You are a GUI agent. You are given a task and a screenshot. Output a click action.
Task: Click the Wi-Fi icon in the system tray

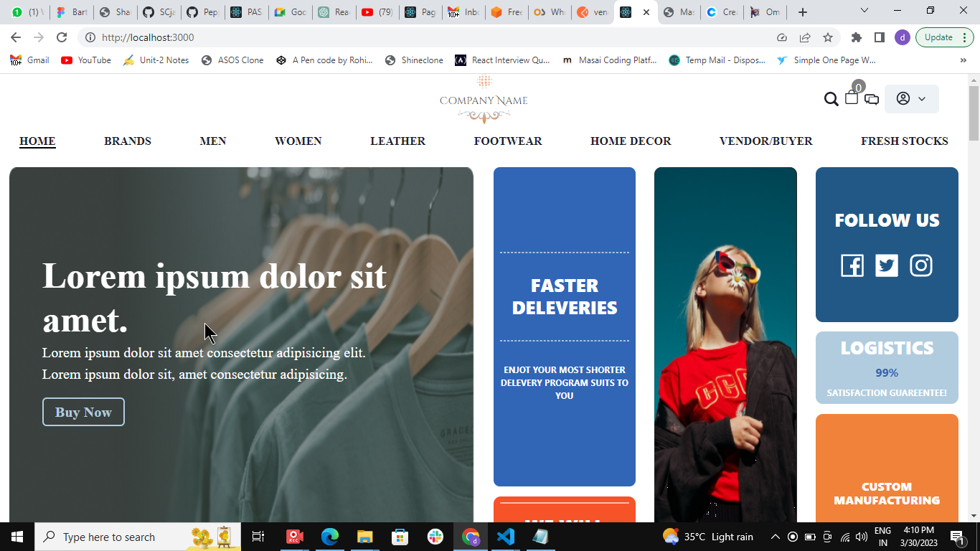click(845, 537)
